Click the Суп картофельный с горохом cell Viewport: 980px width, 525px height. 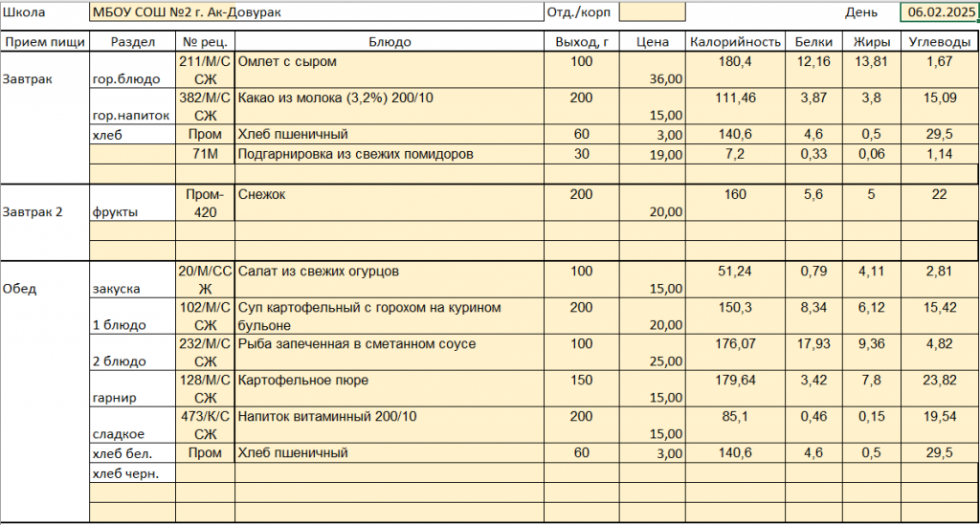pyautogui.click(x=389, y=317)
